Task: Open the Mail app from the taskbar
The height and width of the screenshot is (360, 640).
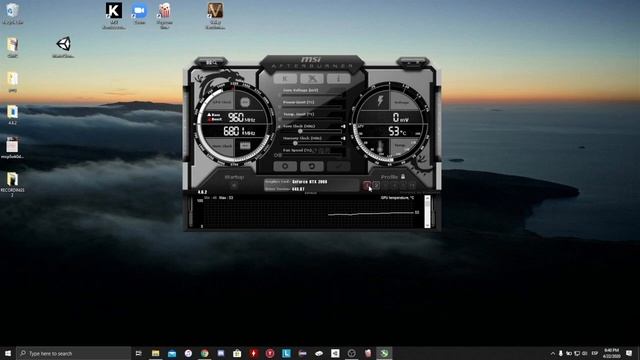Action: point(172,353)
